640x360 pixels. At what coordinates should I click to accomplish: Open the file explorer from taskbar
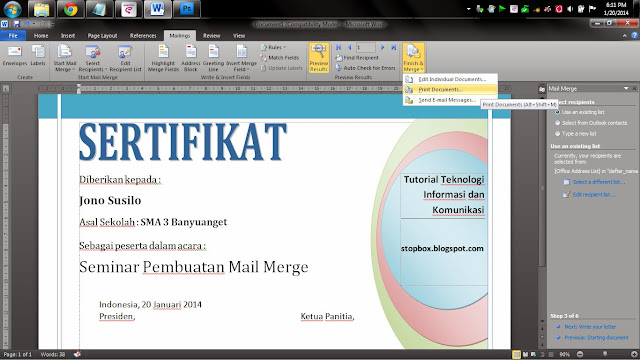[42, 9]
